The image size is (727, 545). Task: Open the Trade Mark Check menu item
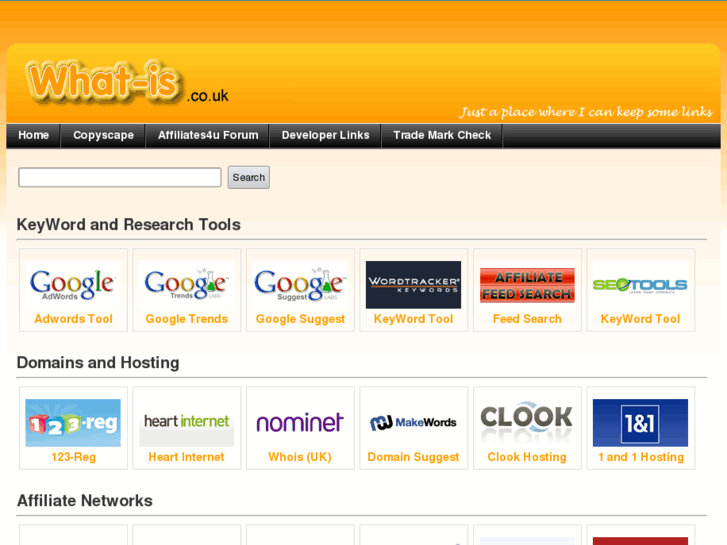(x=442, y=135)
